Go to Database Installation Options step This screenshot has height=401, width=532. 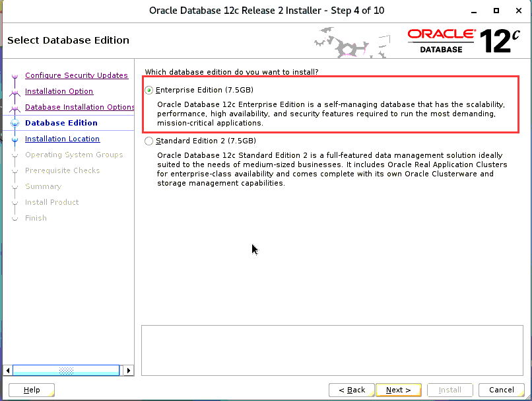pos(79,107)
